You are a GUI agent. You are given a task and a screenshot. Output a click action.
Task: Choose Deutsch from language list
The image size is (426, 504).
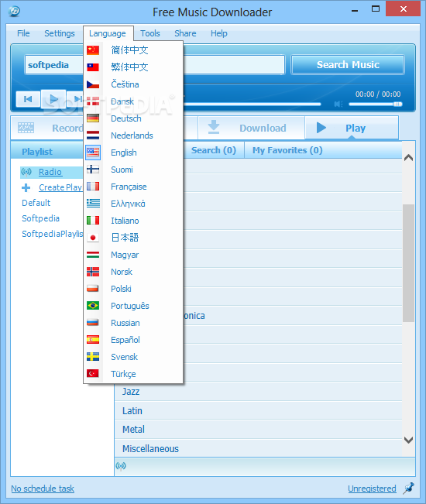point(133,118)
